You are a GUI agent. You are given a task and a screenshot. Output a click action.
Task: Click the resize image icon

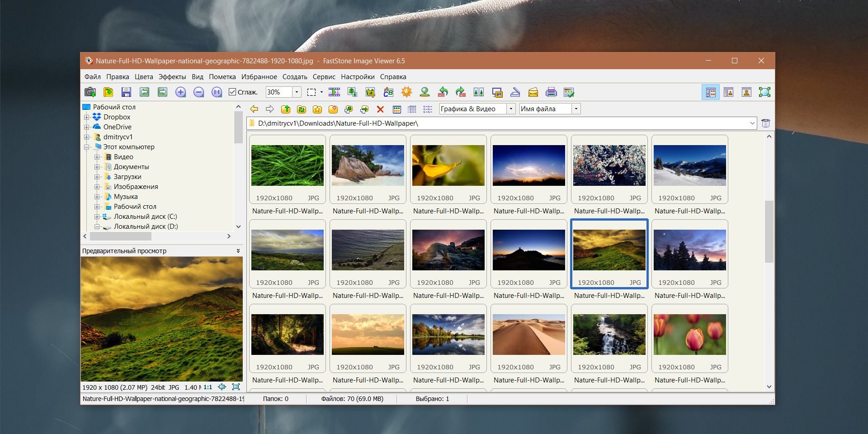pyautogui.click(x=352, y=92)
